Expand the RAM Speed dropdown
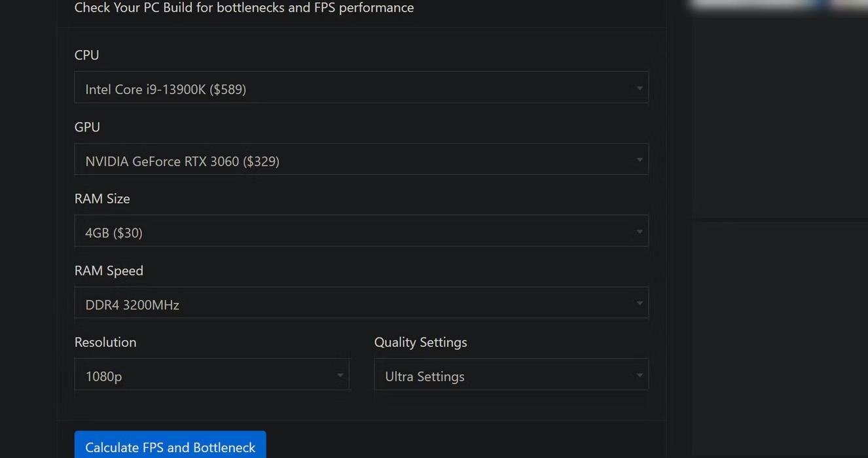The width and height of the screenshot is (868, 458). (362, 303)
